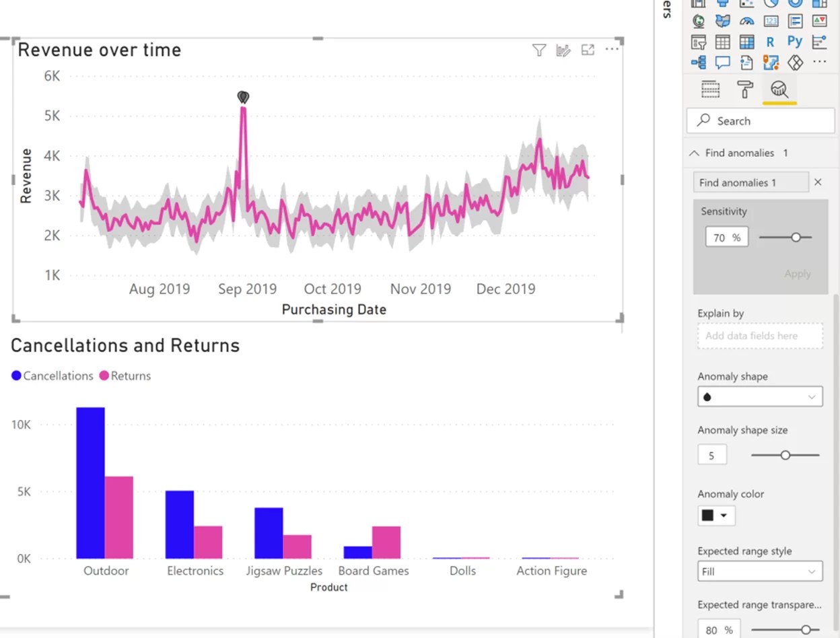Open the Anomaly shape dropdown

(760, 396)
